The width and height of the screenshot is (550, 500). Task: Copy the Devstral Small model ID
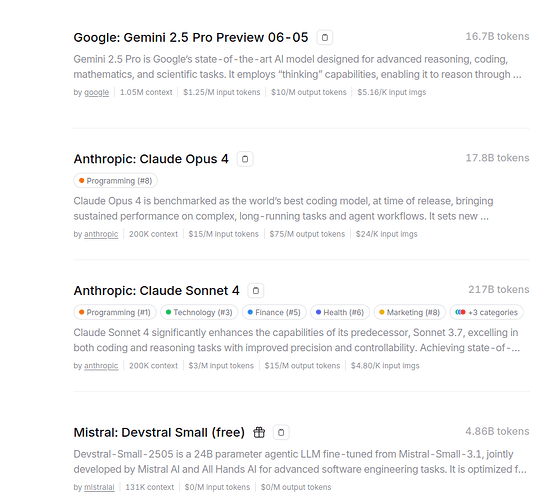click(x=281, y=432)
